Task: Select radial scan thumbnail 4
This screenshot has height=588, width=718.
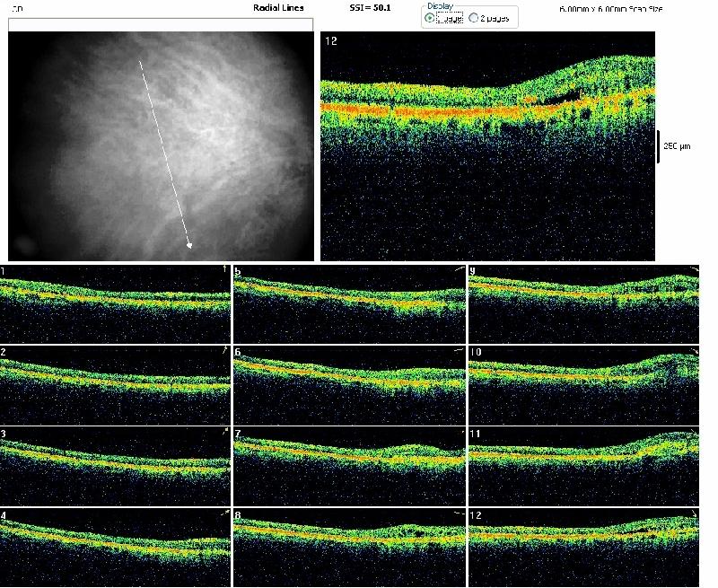Action: pyautogui.click(x=115, y=546)
